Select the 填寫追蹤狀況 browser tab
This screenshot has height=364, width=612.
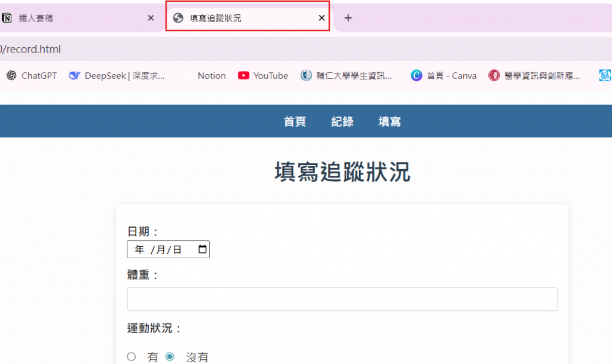coord(248,18)
